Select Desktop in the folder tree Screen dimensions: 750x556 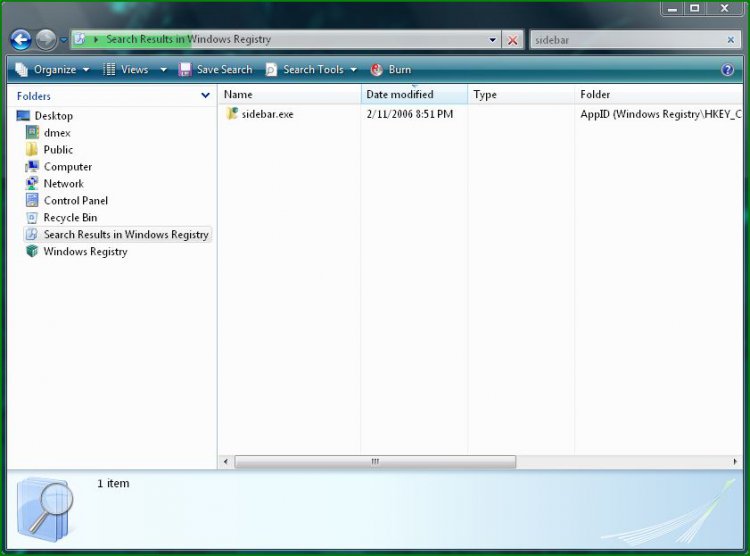click(x=44, y=116)
